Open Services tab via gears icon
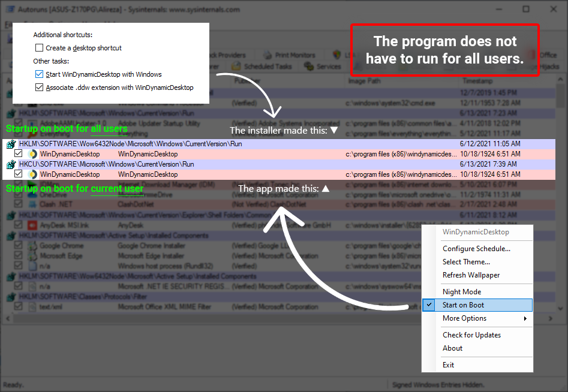 coord(309,67)
